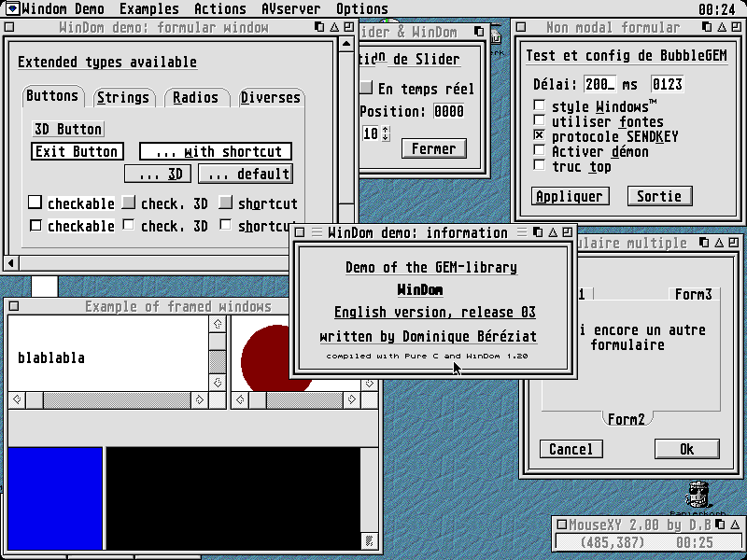Image resolution: width=747 pixels, height=560 pixels.
Task: Click the sizer icon of black frame
Action: [370, 541]
